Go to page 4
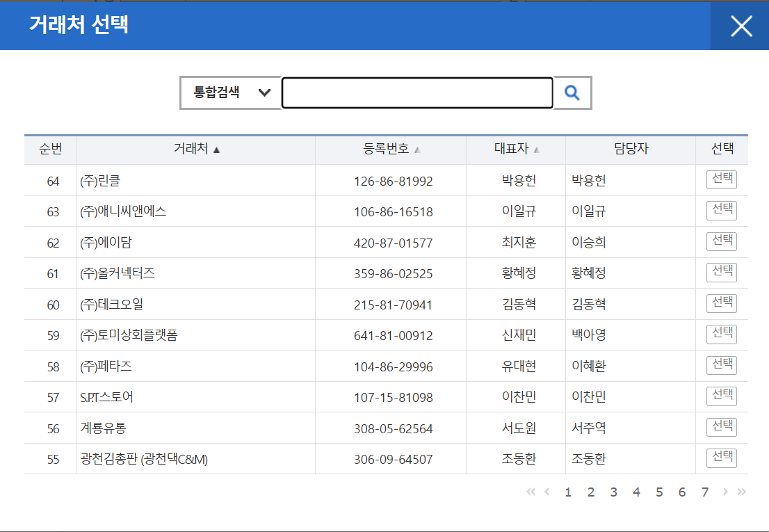 pos(637,492)
